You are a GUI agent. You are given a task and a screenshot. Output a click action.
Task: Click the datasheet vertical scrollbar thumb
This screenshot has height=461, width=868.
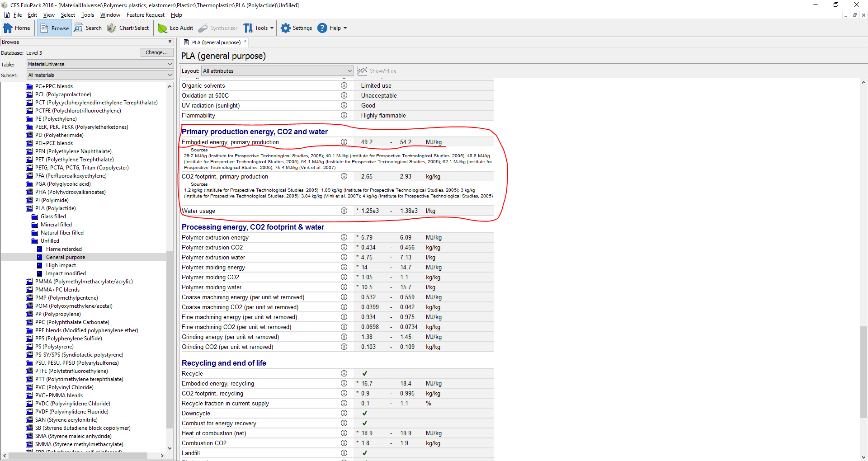(863, 372)
